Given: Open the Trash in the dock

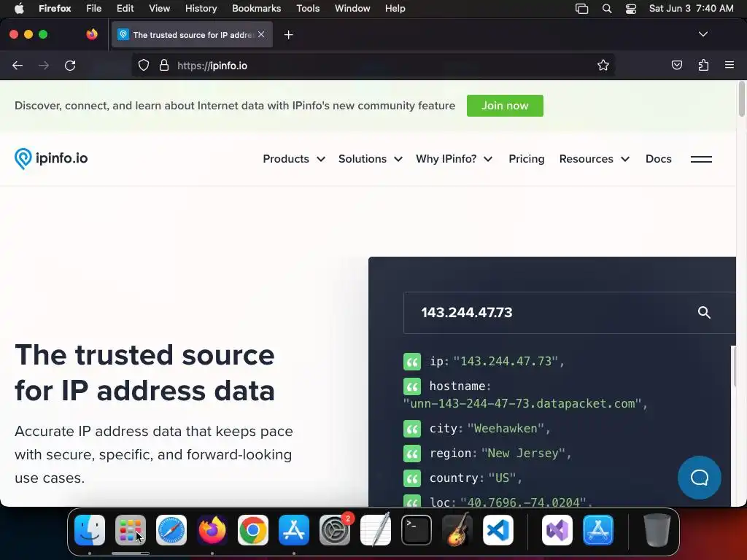Looking at the screenshot, I should (657, 530).
